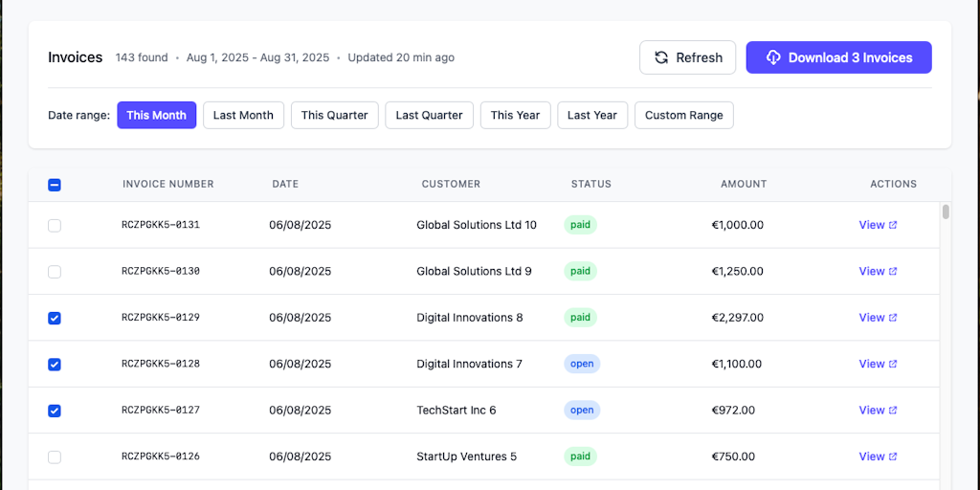Image resolution: width=980 pixels, height=490 pixels.
Task: Click the Refresh button
Action: pos(687,57)
